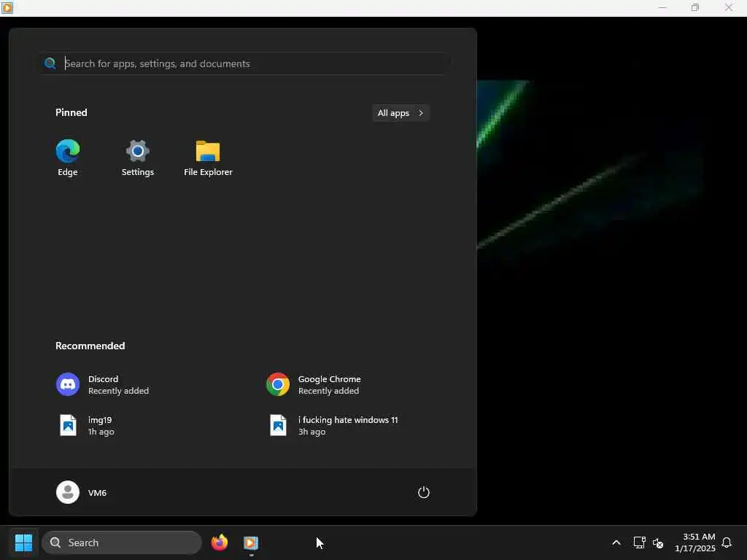
Task: Click the muted volume tray icon
Action: coord(658,542)
